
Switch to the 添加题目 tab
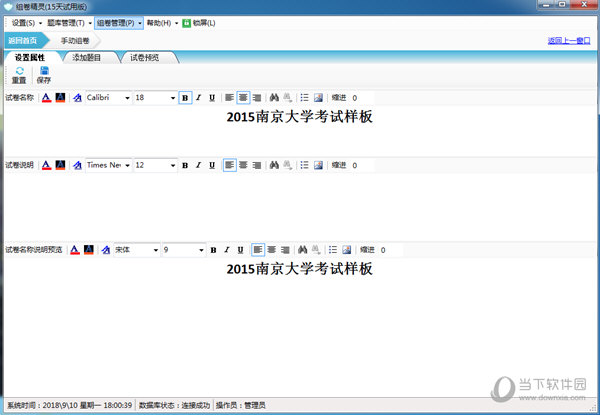click(87, 57)
